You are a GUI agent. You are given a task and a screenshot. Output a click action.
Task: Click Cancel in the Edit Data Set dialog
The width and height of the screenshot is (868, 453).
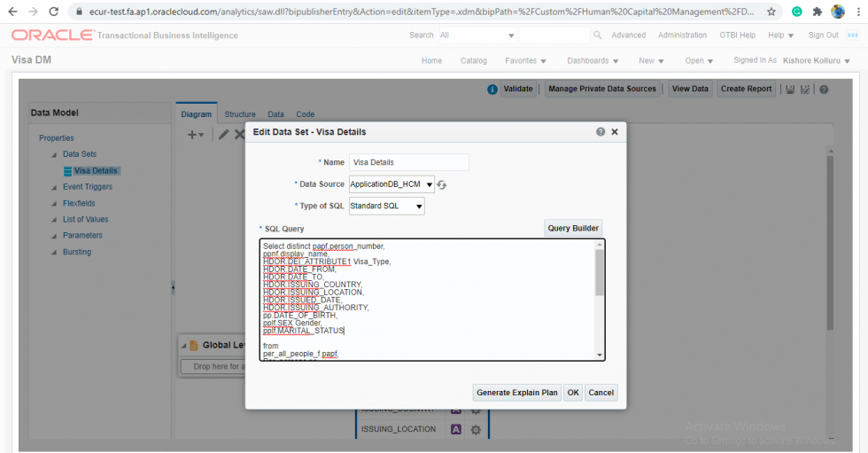(x=601, y=393)
